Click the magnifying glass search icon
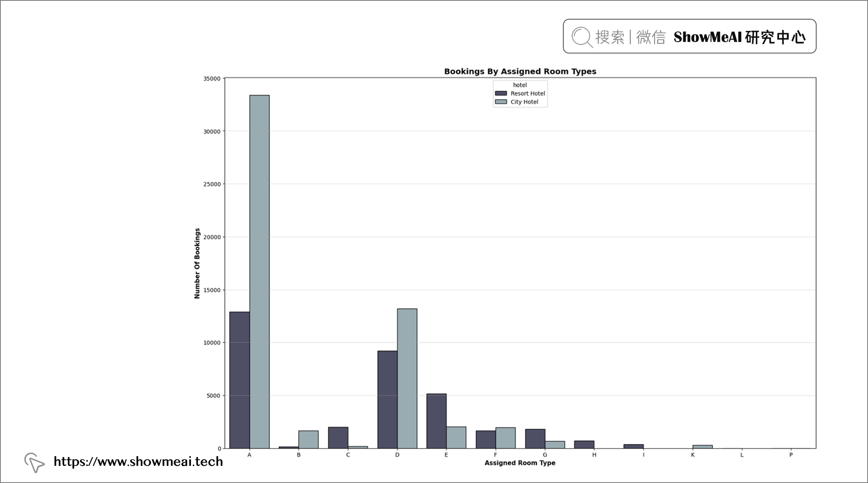The width and height of the screenshot is (868, 483). click(x=582, y=37)
